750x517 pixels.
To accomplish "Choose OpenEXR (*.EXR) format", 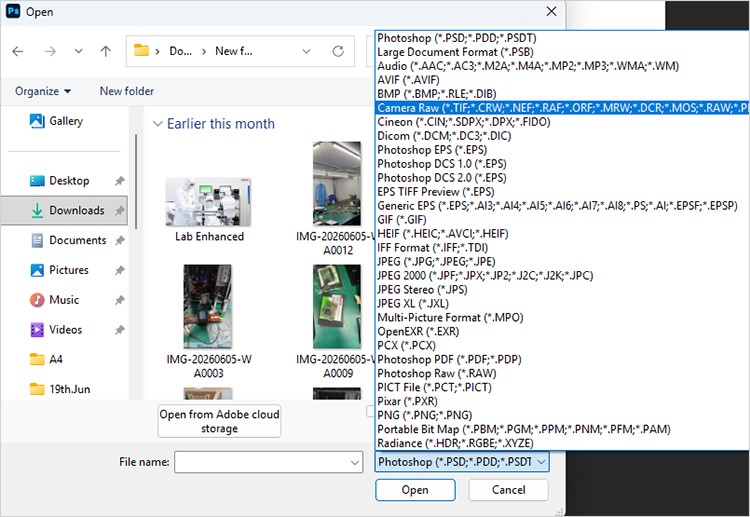I will (562, 331).
